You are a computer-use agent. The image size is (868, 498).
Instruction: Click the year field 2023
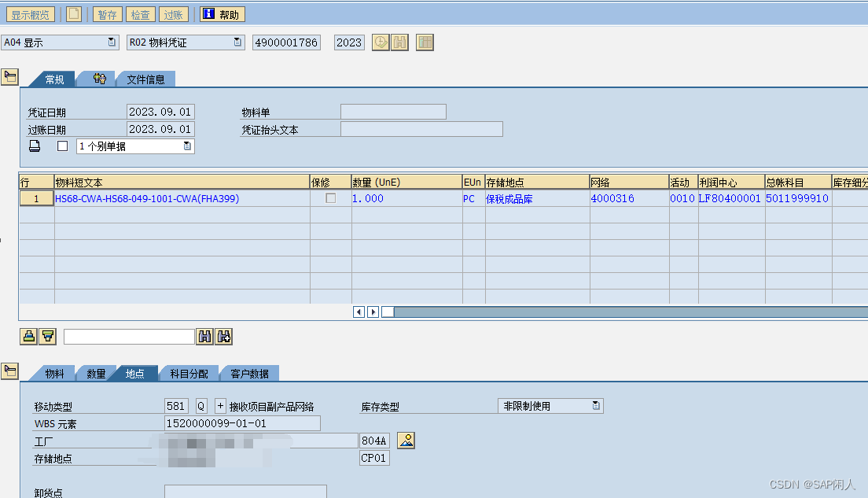(349, 42)
